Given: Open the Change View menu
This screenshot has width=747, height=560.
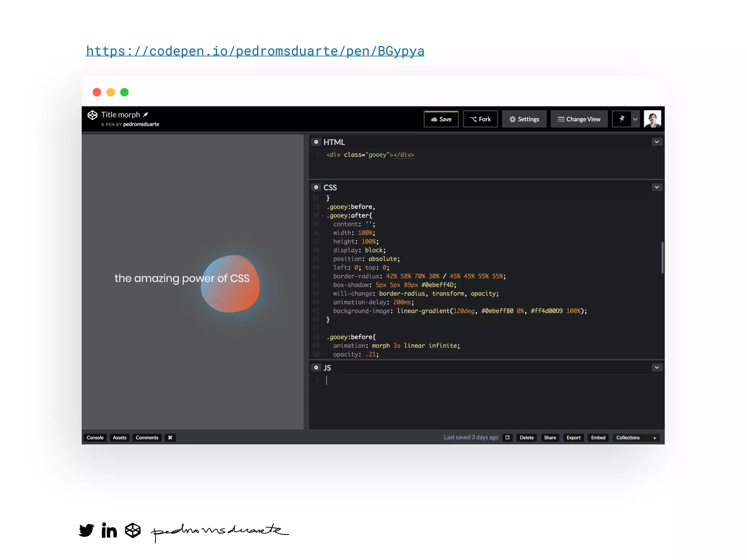Looking at the screenshot, I should coord(579,119).
